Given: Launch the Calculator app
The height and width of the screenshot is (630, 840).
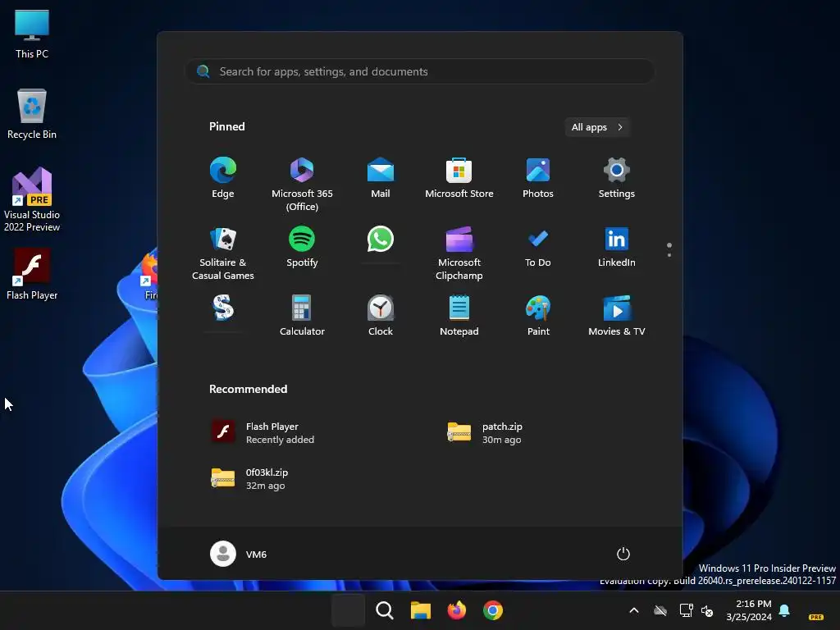Looking at the screenshot, I should coord(302,317).
